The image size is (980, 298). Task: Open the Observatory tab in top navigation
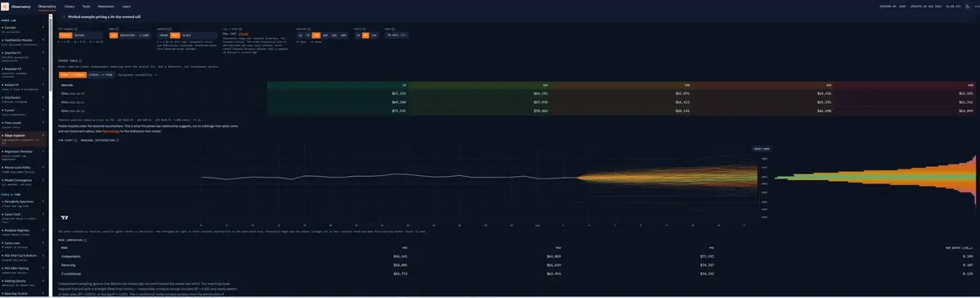(x=47, y=7)
